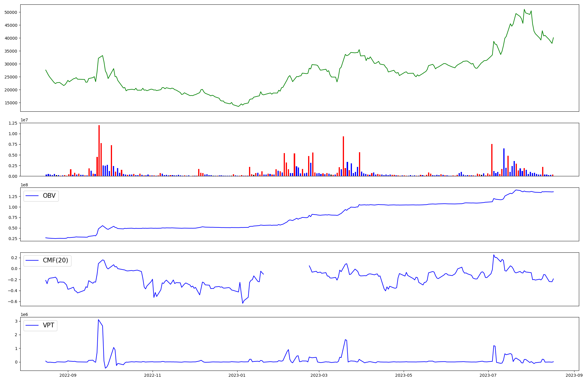Click the 2023-07 x-axis date label
588x382 pixels.
coord(488,375)
